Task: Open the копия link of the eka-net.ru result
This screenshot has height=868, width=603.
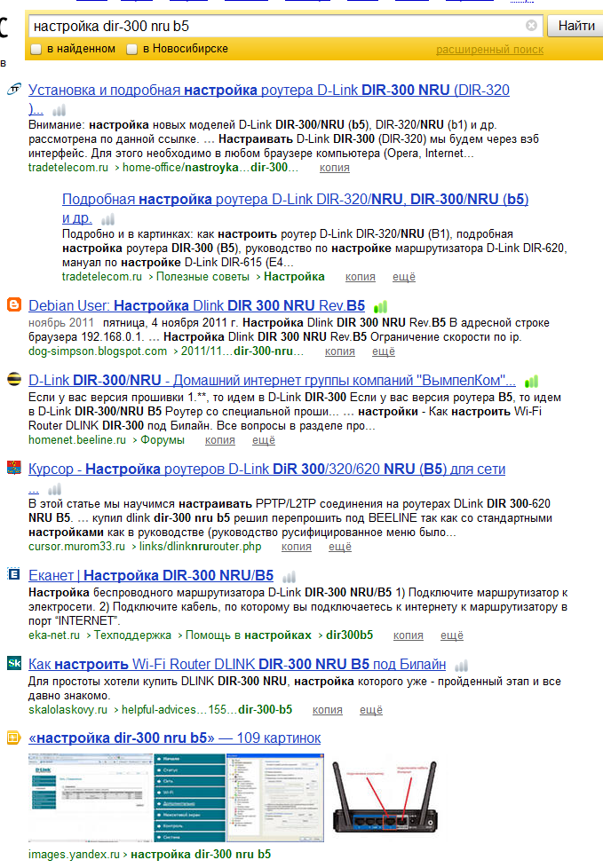Action: (409, 635)
